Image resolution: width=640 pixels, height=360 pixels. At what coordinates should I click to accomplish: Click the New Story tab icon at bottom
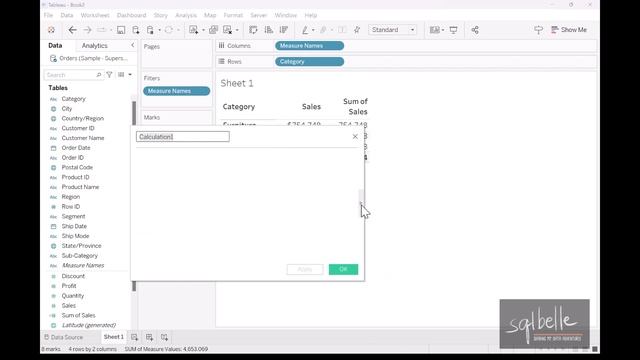coord(164,337)
